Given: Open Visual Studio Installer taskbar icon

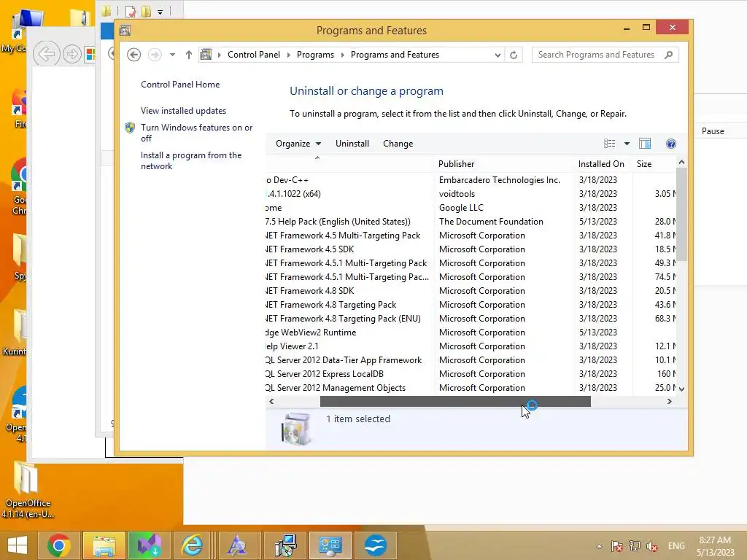Looking at the screenshot, I should click(x=149, y=545).
